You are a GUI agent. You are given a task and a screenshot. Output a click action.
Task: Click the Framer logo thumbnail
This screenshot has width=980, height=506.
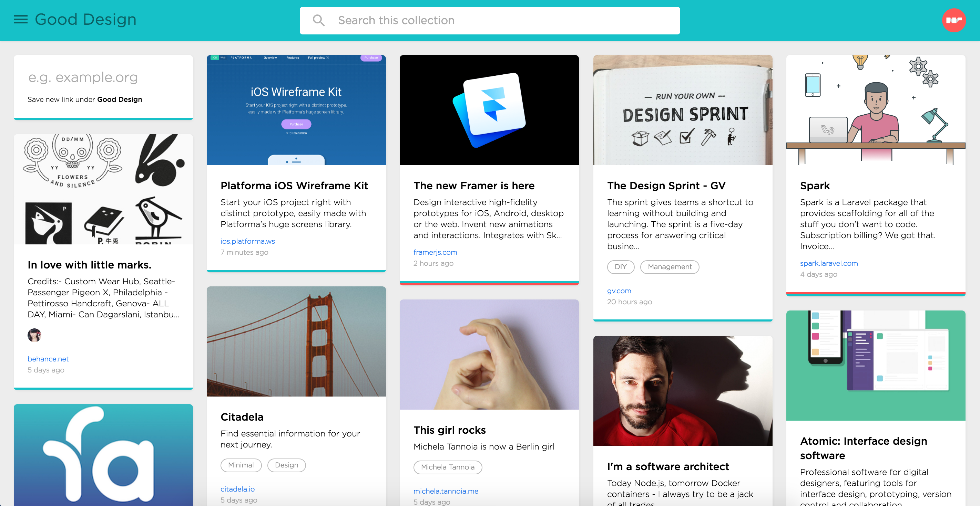[x=489, y=110]
